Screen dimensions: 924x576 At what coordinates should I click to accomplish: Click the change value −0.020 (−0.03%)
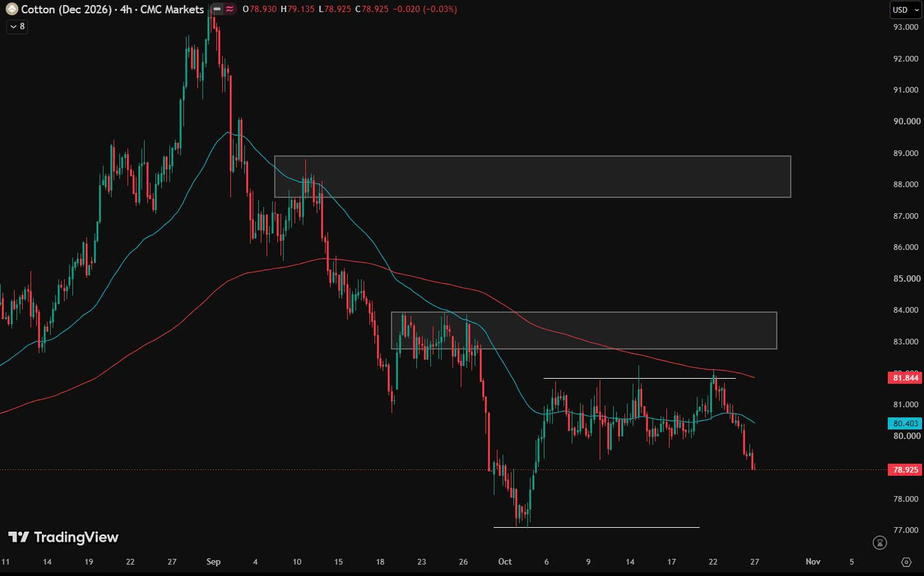tap(425, 9)
